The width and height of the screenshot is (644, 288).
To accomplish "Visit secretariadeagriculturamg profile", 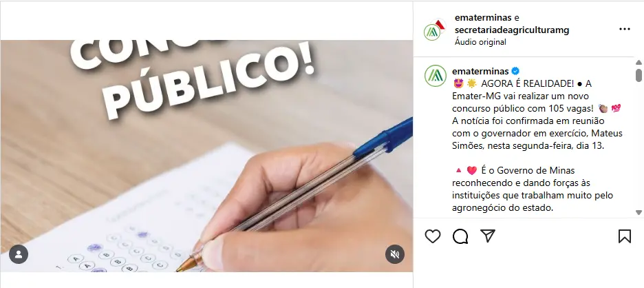I will tap(512, 30).
